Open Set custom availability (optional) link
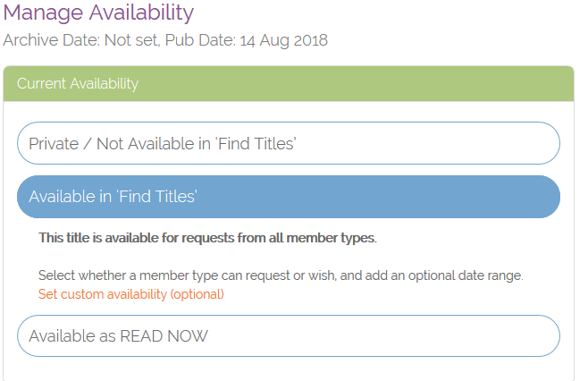The image size is (588, 381). 130,293
